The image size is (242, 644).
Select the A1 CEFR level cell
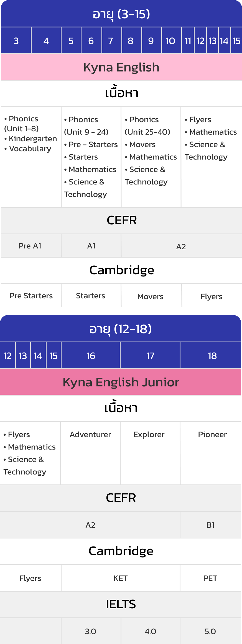pyautogui.click(x=91, y=246)
